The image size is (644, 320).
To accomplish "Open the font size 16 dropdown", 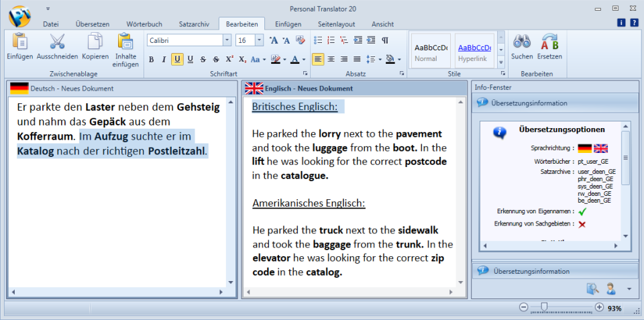I will pos(259,40).
